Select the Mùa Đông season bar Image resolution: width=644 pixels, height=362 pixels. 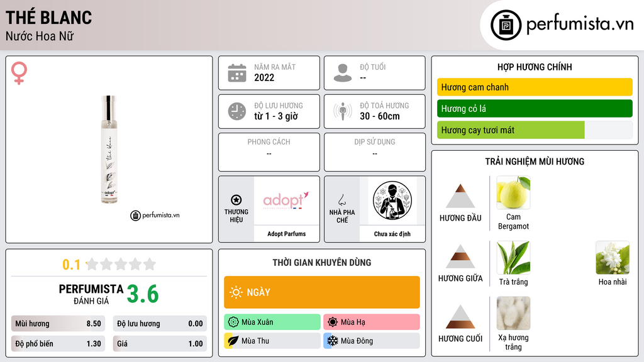click(372, 341)
